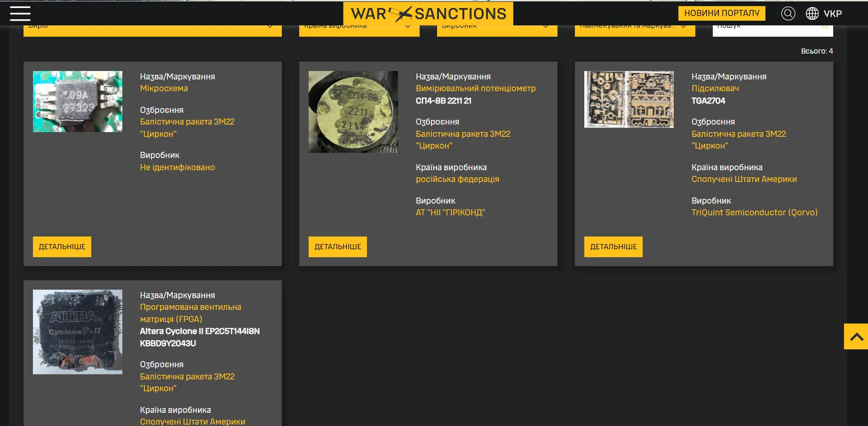868x426 pixels.
Task: Open the site search magnifier icon
Action: [788, 14]
